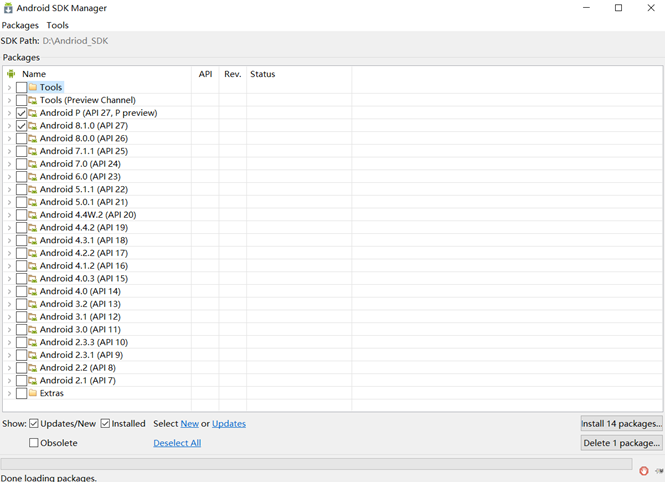Click the Android 6.0 package folder icon
The width and height of the screenshot is (665, 482).
coord(33,177)
